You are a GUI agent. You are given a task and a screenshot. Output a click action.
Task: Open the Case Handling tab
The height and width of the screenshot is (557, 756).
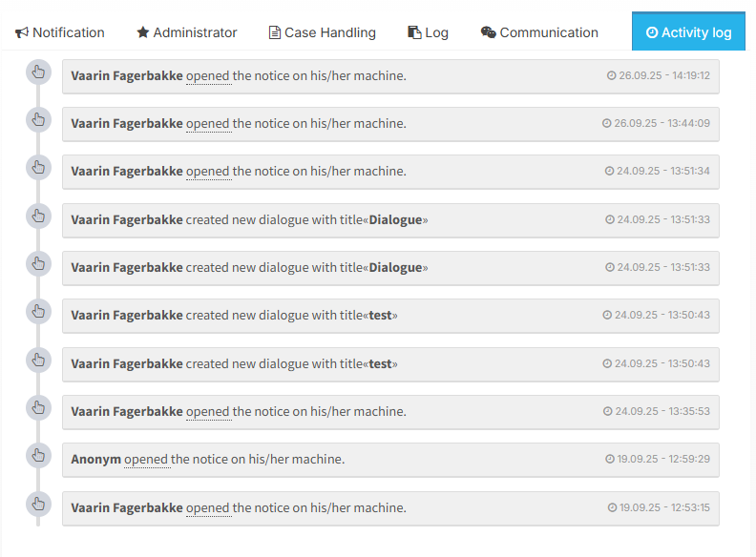click(x=322, y=32)
